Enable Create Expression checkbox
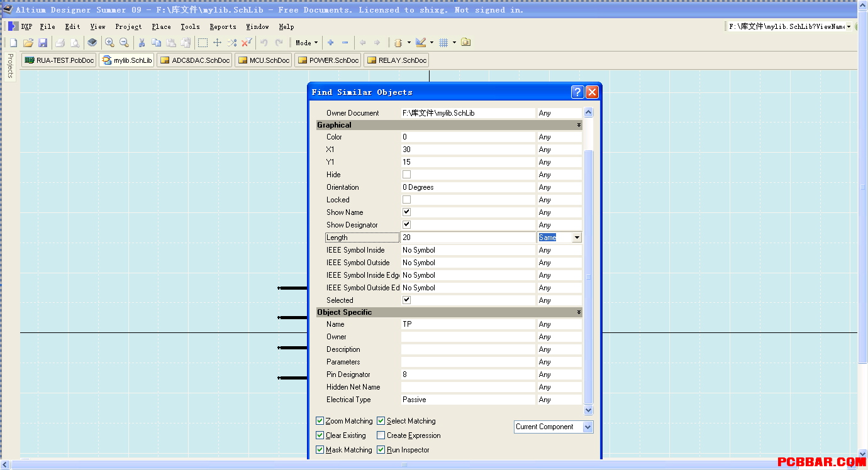The width and height of the screenshot is (868, 470). [x=381, y=435]
